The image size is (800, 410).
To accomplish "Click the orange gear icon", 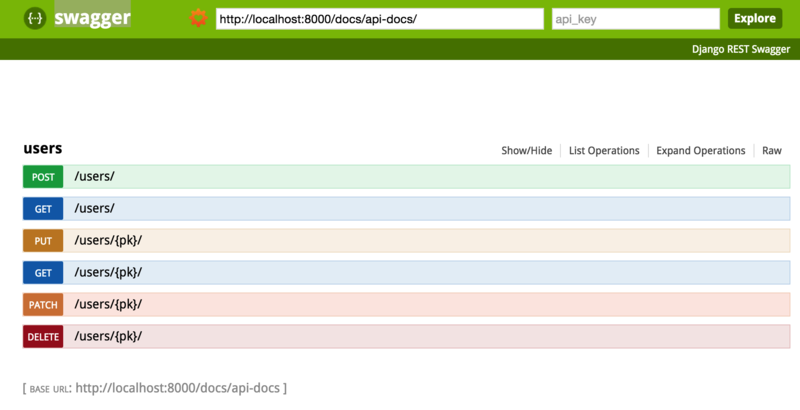I will (198, 18).
